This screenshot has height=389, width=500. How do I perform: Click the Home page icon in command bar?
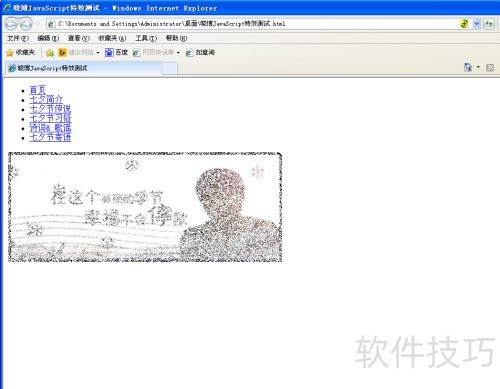pyautogui.click(x=468, y=67)
